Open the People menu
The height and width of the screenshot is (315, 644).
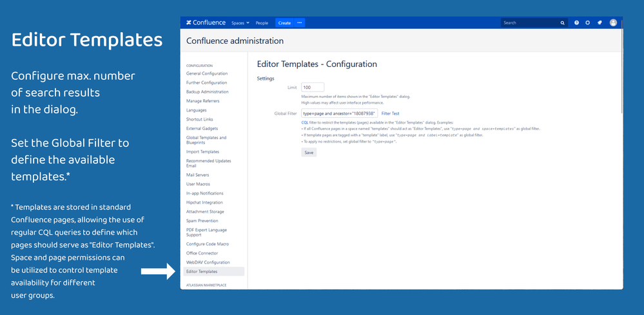[262, 23]
